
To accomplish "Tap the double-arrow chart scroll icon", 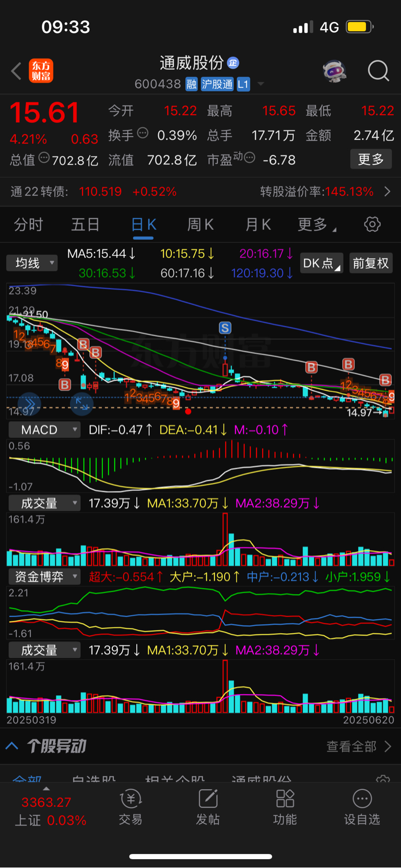I will 29,403.
